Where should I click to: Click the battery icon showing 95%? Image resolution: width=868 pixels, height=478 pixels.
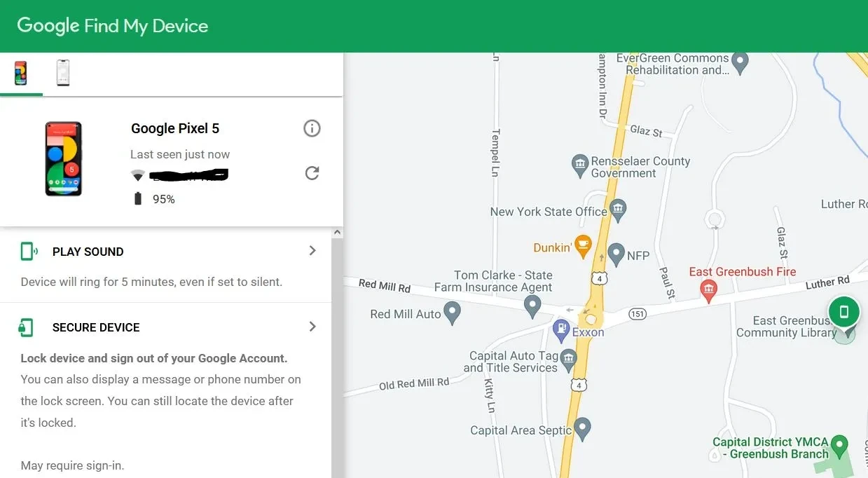tap(138, 199)
